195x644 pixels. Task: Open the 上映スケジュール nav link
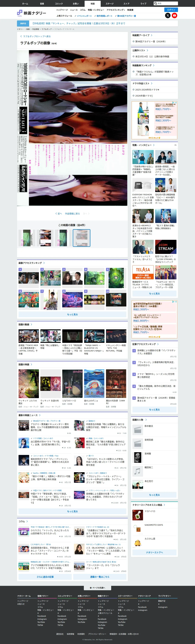[x=64, y=16]
